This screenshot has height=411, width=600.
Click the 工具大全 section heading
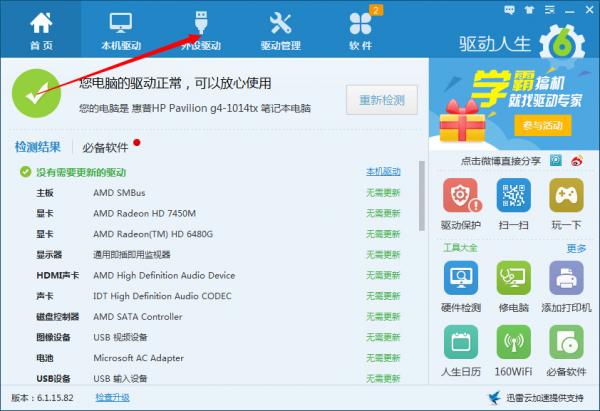(x=460, y=248)
